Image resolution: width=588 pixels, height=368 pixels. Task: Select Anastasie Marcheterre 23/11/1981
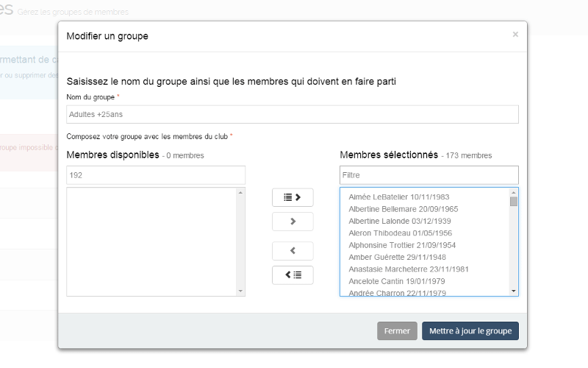tap(409, 269)
